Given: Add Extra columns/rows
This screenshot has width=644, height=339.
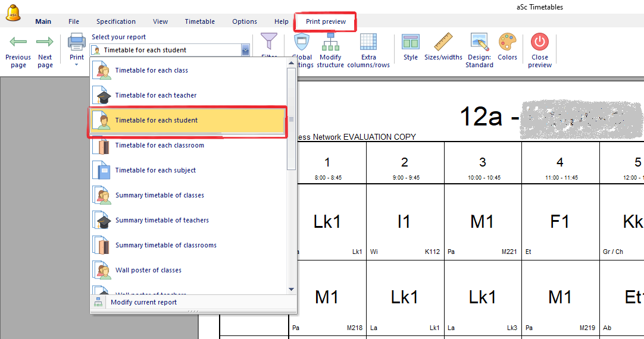Looking at the screenshot, I should pos(368,50).
